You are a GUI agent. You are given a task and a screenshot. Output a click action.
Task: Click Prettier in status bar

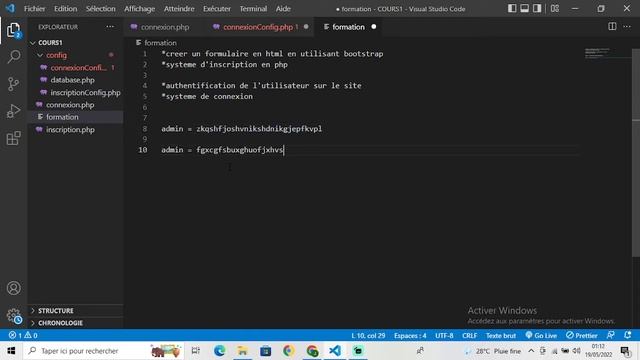[582, 335]
